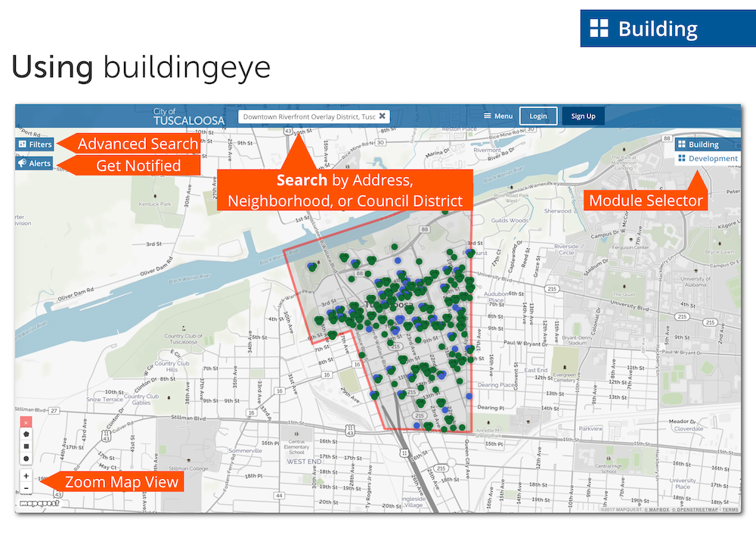Switch to the Development module

tap(708, 158)
